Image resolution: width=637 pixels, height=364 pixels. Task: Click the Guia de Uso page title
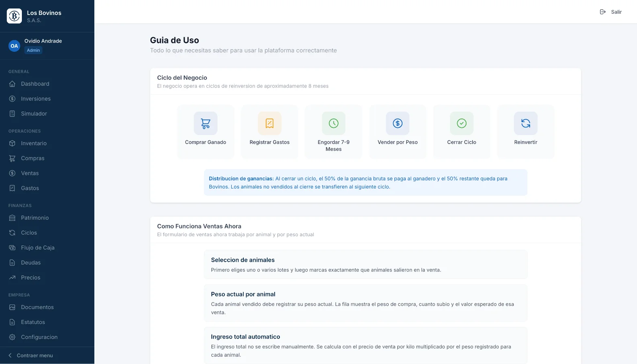pos(175,40)
